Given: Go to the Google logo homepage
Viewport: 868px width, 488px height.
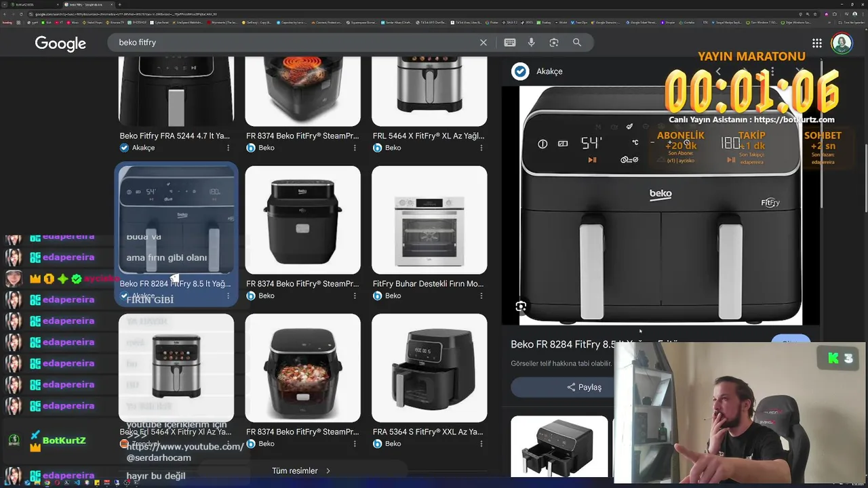Looking at the screenshot, I should pyautogui.click(x=60, y=43).
